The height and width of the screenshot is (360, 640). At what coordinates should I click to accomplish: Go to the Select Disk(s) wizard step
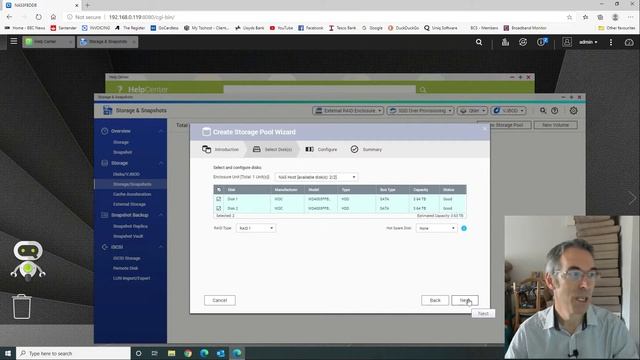point(272,149)
